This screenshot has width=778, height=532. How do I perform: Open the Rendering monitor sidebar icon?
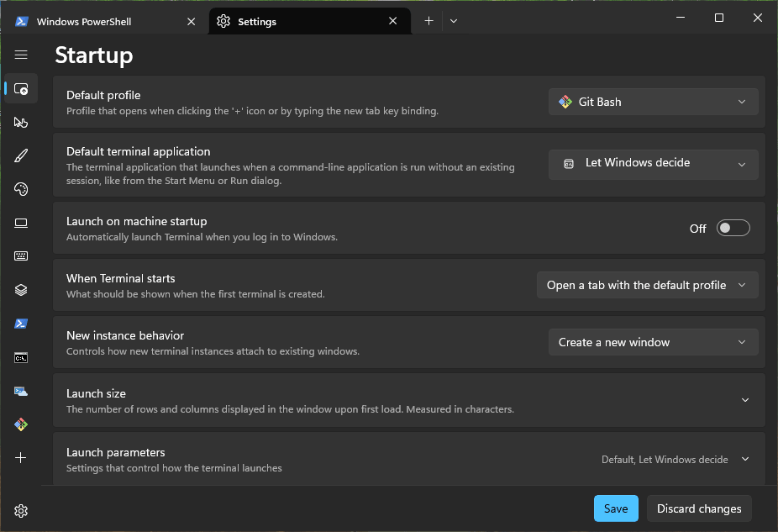coord(21,223)
